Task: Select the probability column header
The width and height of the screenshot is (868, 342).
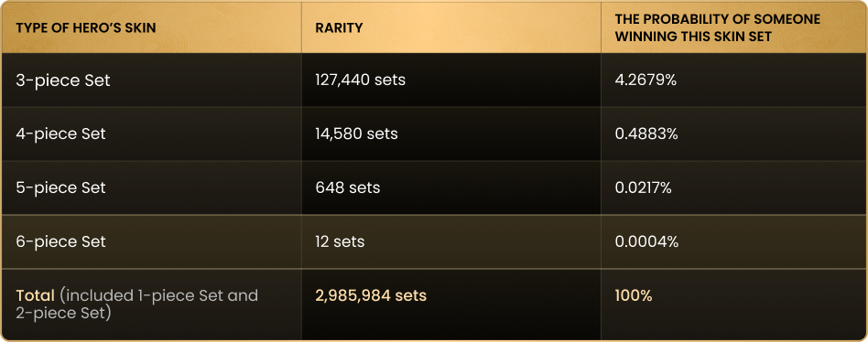Action: tap(718, 28)
